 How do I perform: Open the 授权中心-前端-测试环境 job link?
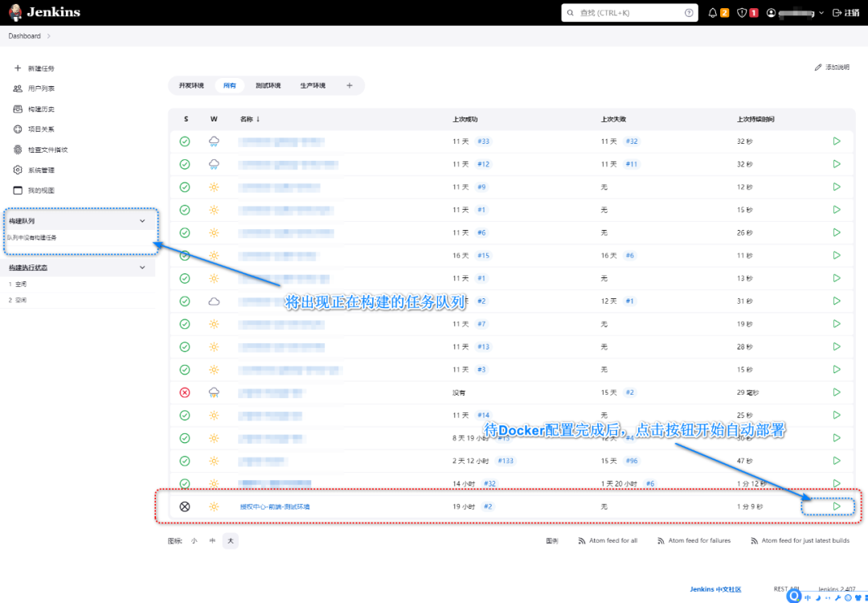275,506
